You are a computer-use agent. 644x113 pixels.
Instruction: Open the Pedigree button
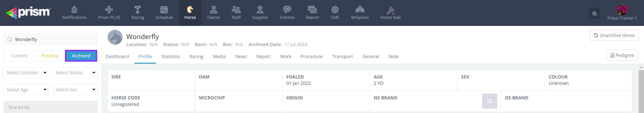[622, 55]
